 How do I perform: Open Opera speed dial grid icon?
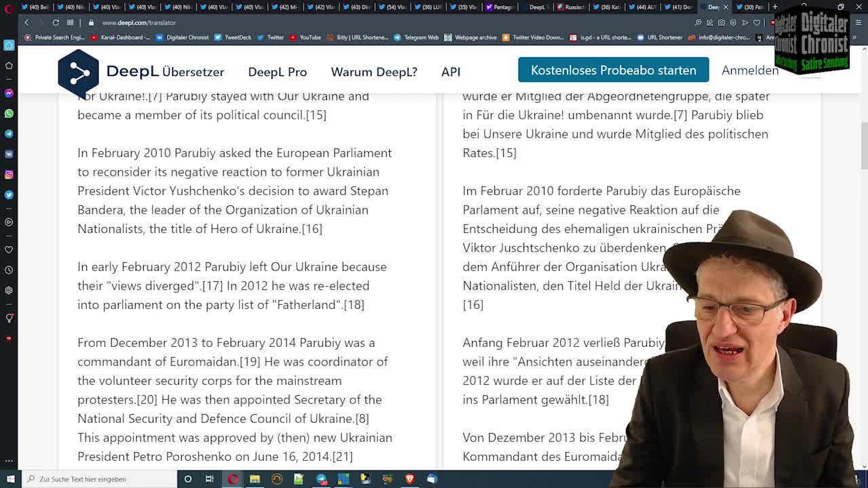point(70,22)
